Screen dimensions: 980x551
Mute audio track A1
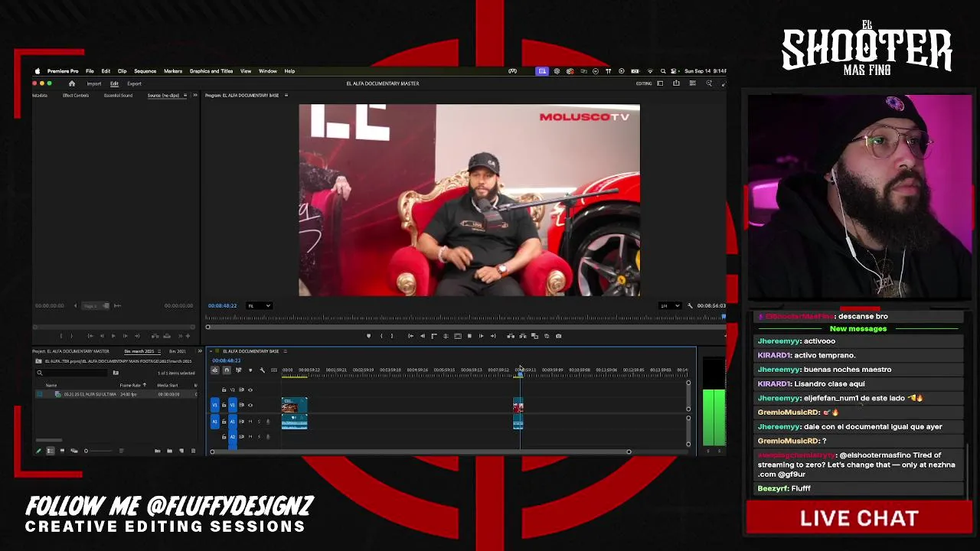pos(250,422)
